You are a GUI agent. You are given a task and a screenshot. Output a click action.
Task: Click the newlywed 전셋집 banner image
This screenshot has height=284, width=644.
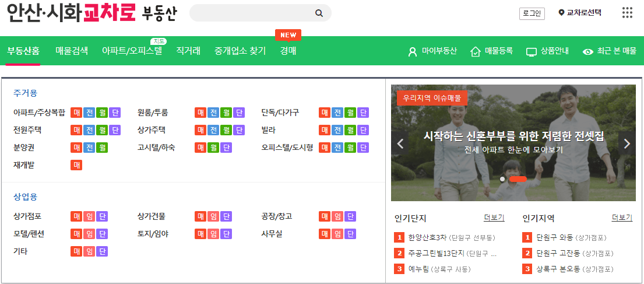tap(513, 143)
